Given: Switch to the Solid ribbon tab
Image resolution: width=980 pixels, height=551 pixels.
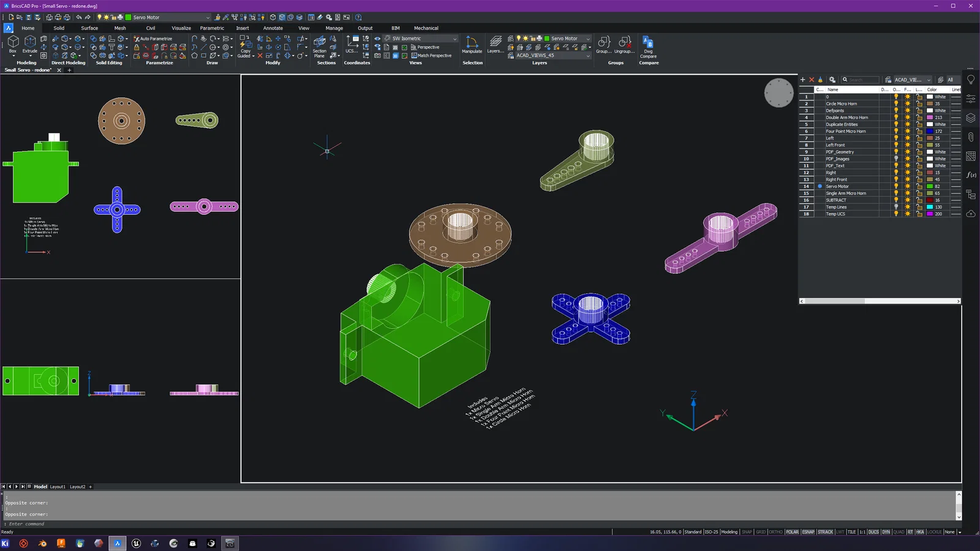Looking at the screenshot, I should 59,28.
